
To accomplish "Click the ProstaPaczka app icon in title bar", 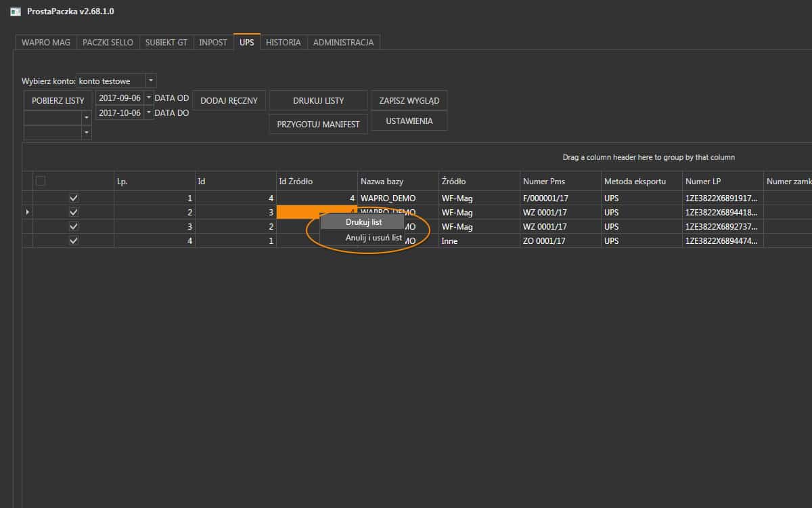I will (16, 12).
